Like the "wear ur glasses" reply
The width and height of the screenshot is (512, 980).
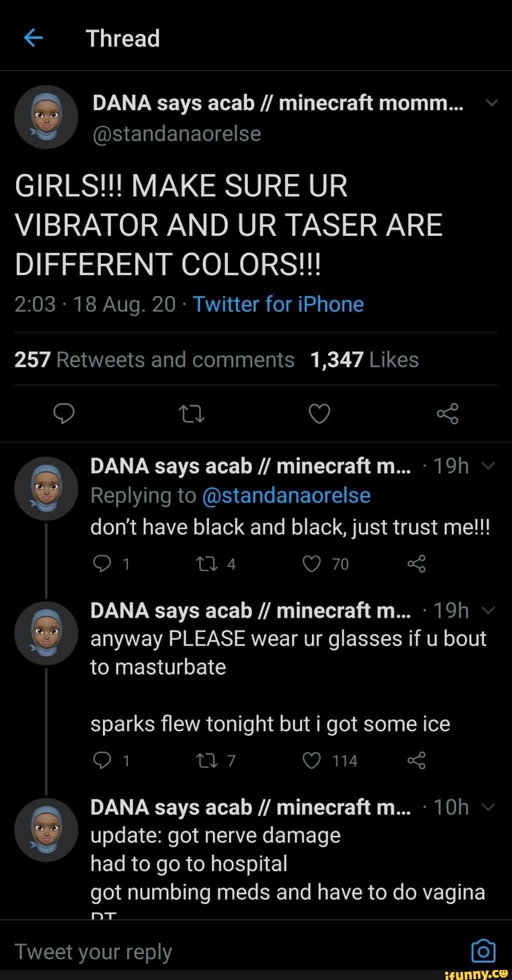[x=312, y=760]
